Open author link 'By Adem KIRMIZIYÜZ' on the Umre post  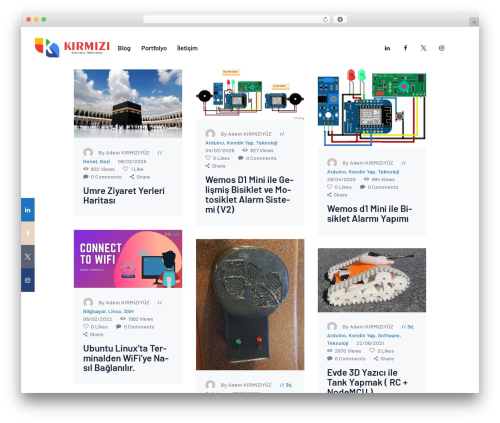tap(124, 153)
